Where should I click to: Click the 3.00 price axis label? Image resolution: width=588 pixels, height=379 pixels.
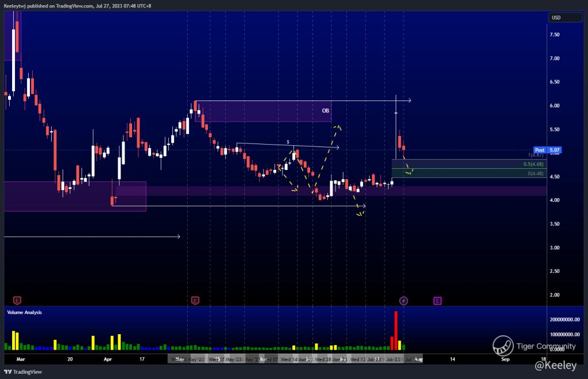[x=555, y=248]
